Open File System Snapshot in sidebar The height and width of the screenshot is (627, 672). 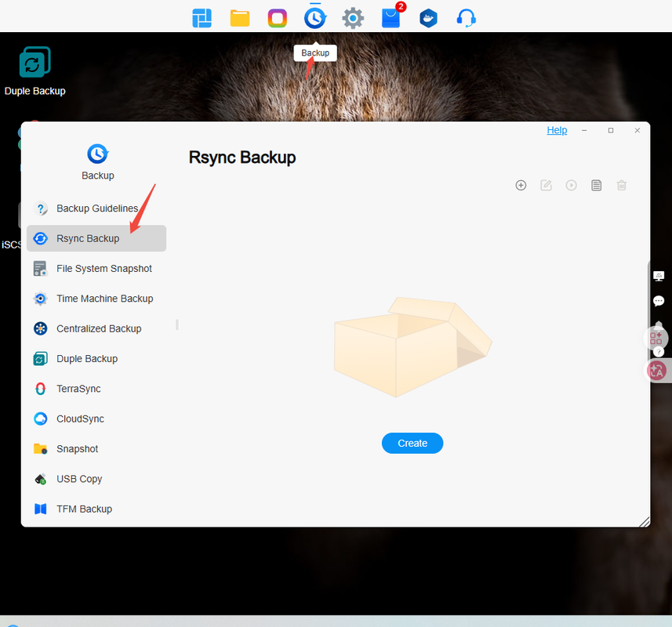(96, 269)
